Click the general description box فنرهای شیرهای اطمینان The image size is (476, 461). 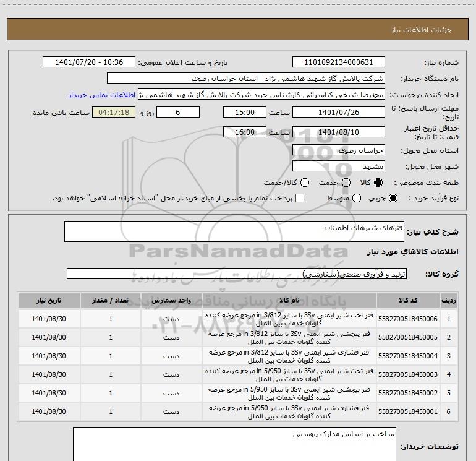point(234,231)
